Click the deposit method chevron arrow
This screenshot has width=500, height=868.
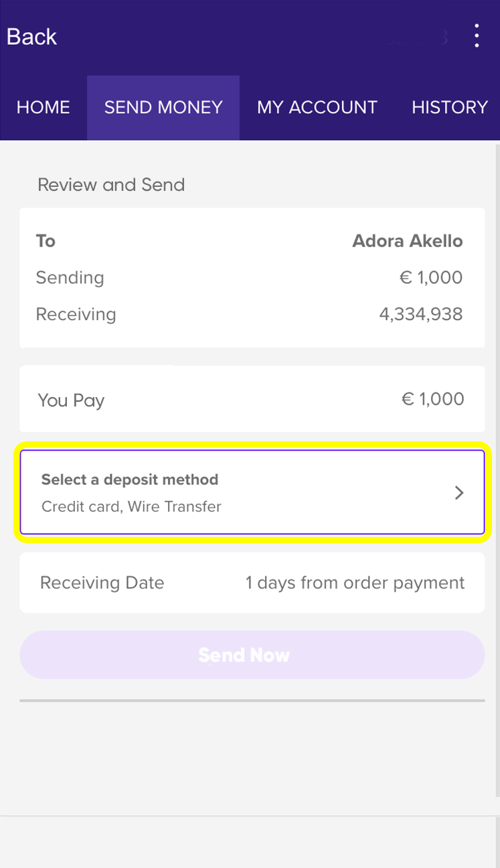(x=459, y=493)
